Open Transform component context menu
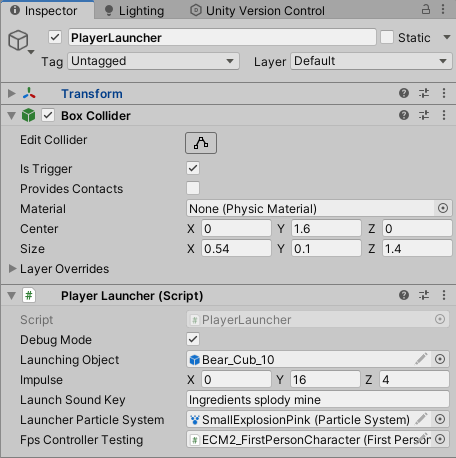456x458 pixels. [x=444, y=93]
